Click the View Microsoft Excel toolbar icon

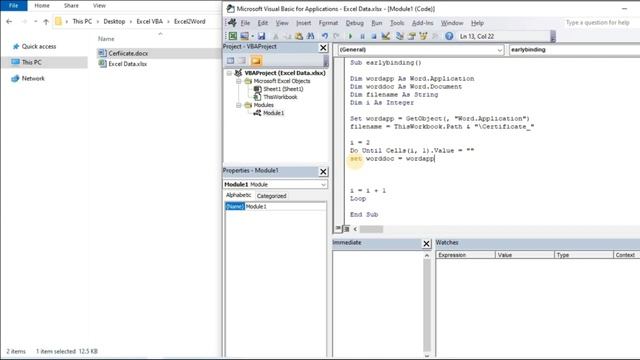[233, 36]
